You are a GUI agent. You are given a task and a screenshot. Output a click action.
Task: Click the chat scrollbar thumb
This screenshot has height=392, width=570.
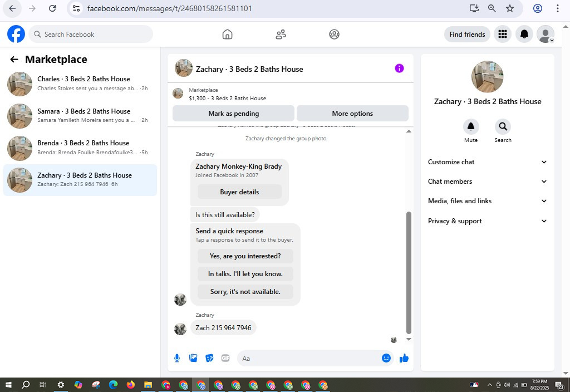tap(409, 273)
